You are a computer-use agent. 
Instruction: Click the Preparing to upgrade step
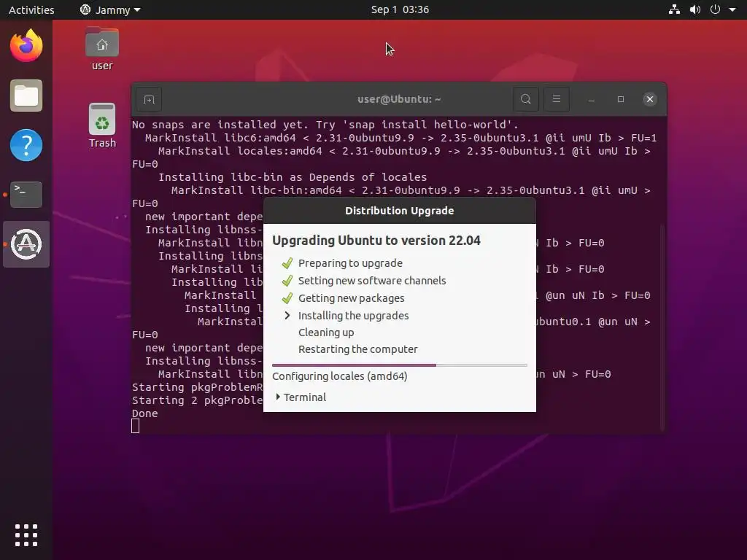[350, 263]
